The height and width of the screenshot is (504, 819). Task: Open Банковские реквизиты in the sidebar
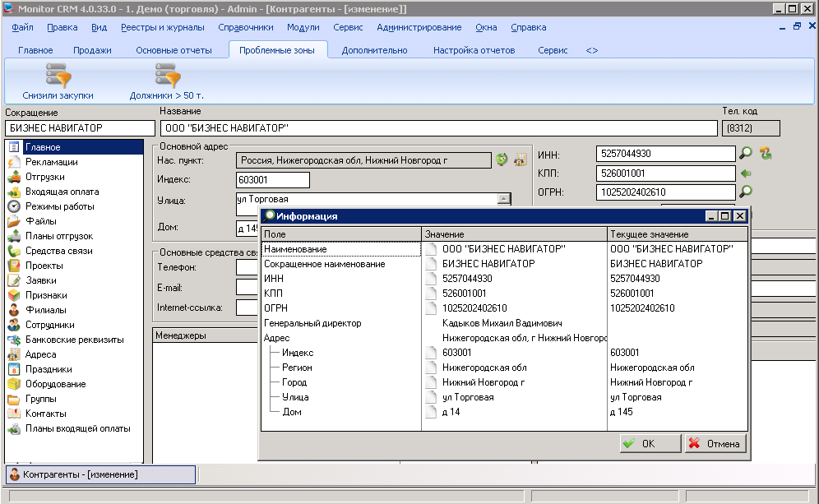(74, 340)
